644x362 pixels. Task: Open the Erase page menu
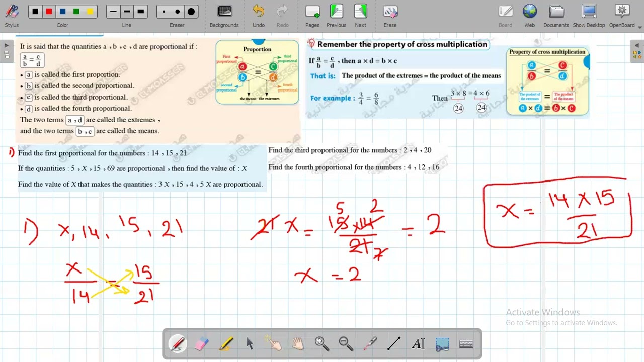pyautogui.click(x=390, y=16)
